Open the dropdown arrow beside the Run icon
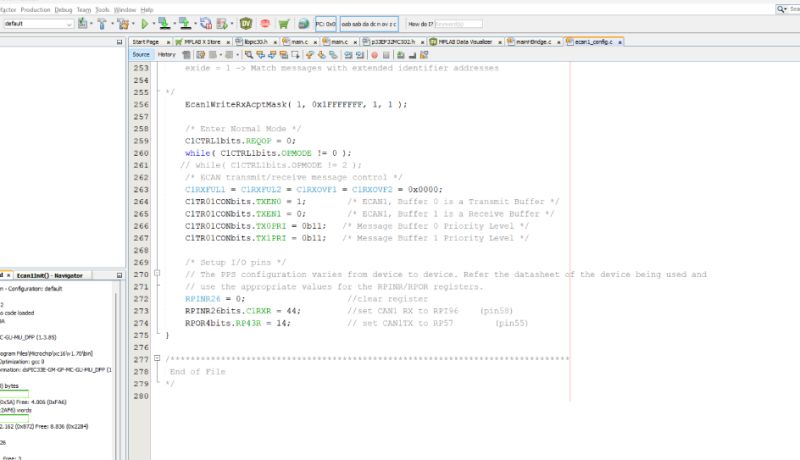This screenshot has width=800, height=460. click(x=153, y=24)
